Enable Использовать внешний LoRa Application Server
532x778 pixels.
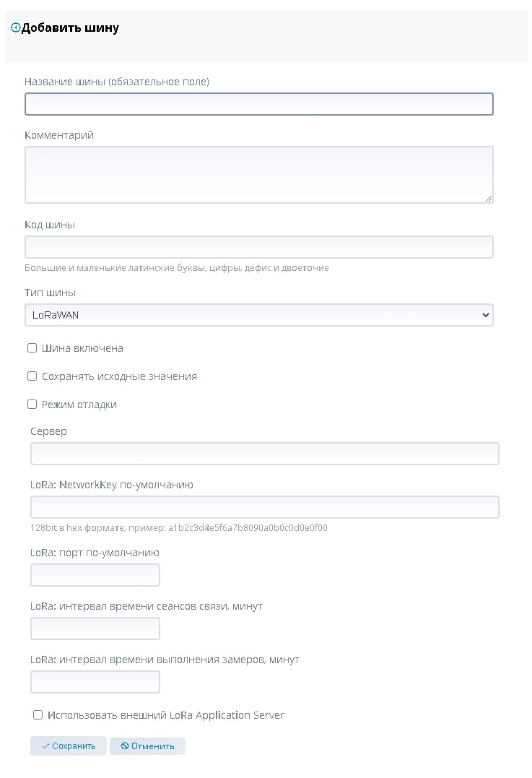click(38, 715)
